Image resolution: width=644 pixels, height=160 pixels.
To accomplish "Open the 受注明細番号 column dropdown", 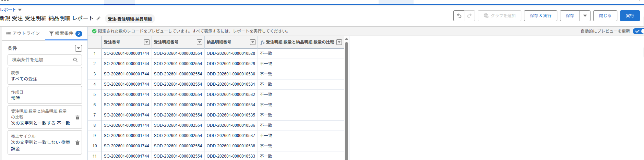I will click(200, 42).
